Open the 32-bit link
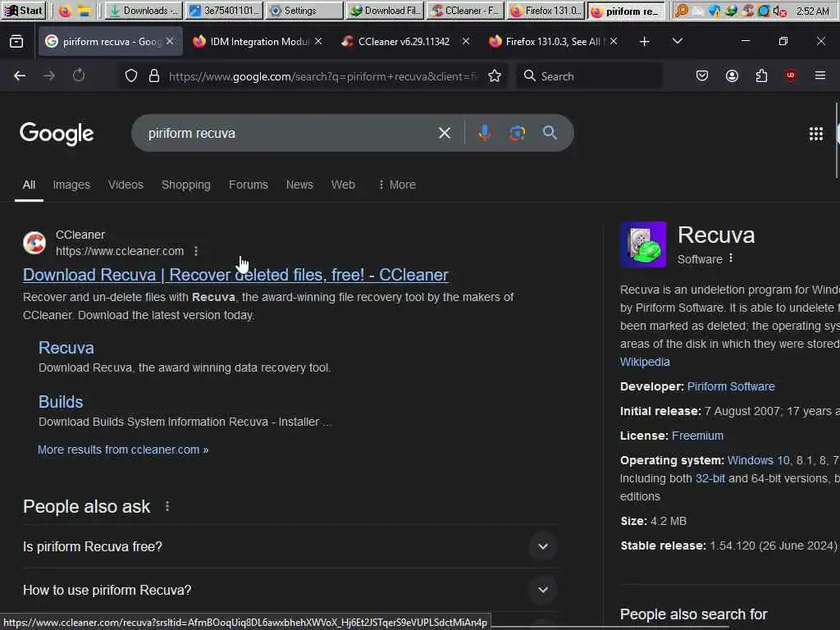Image resolution: width=840 pixels, height=630 pixels. (710, 478)
